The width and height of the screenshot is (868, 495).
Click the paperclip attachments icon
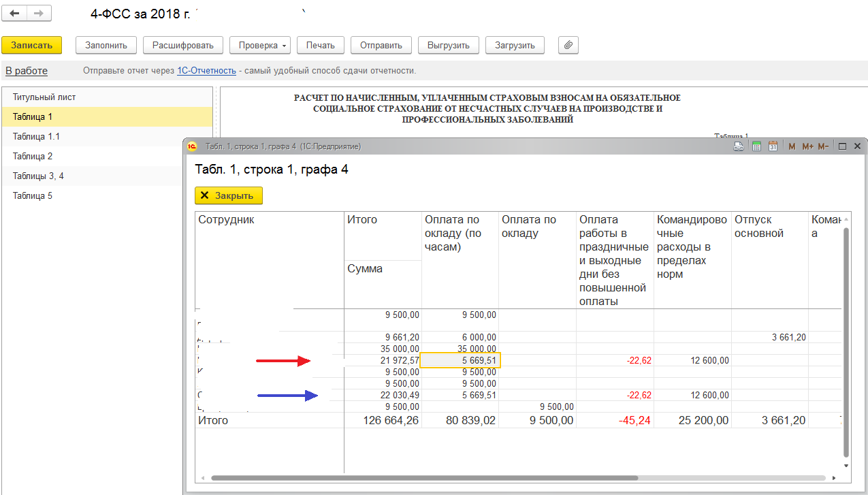coord(568,45)
